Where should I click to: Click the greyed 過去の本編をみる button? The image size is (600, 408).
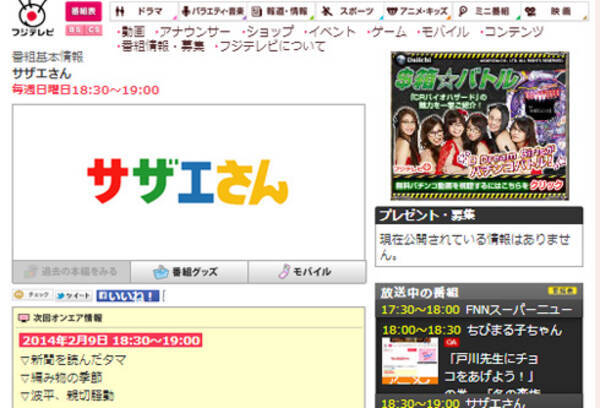click(x=72, y=272)
